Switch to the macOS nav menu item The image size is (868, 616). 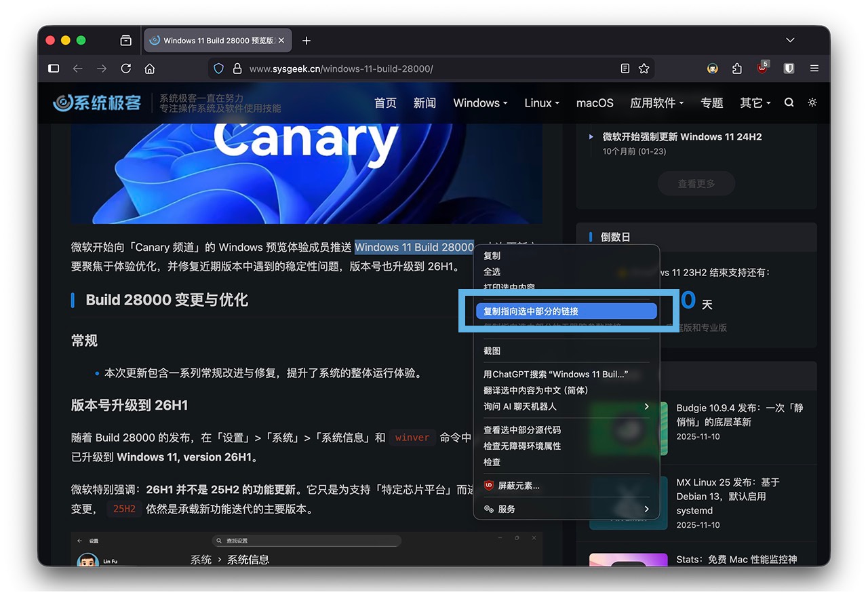(595, 102)
